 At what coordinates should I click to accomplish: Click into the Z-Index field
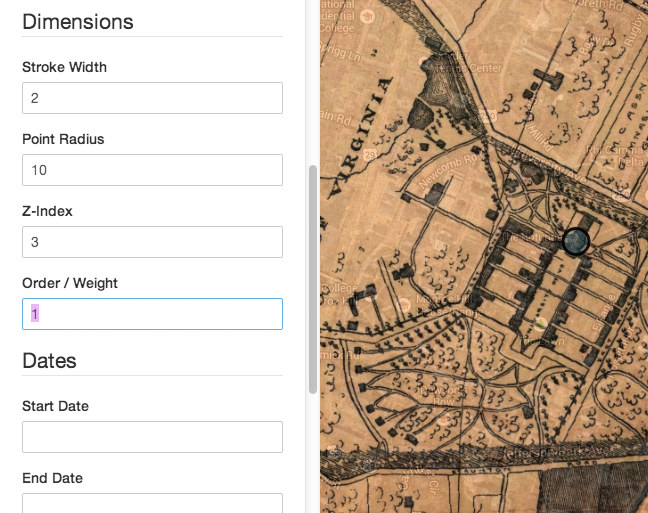[152, 242]
